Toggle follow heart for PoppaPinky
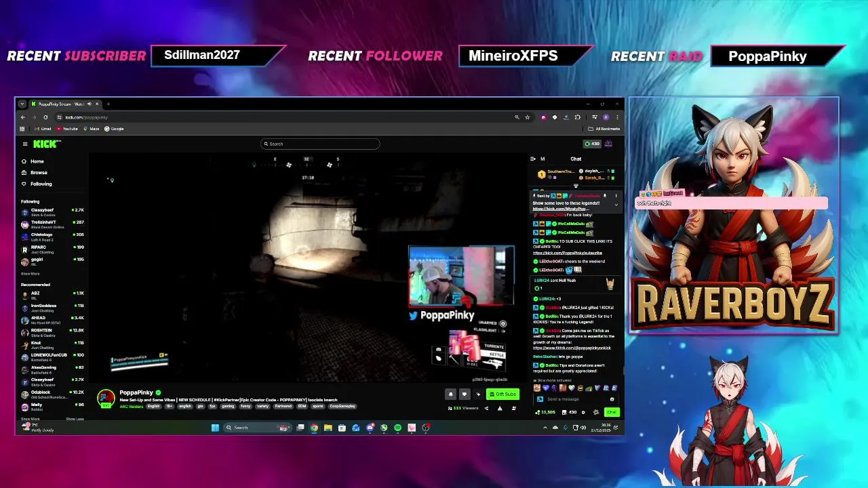868x488 pixels. click(x=465, y=394)
